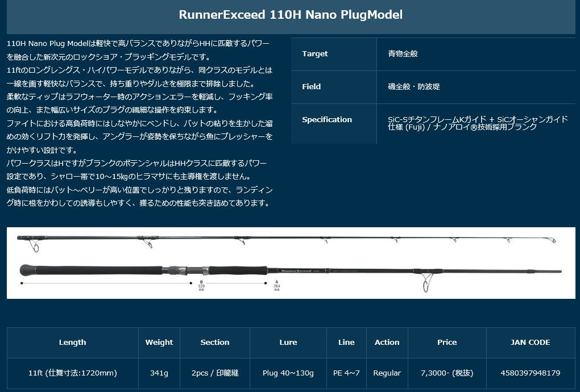Click the Action column header
The height and width of the screenshot is (392, 580).
tap(387, 343)
